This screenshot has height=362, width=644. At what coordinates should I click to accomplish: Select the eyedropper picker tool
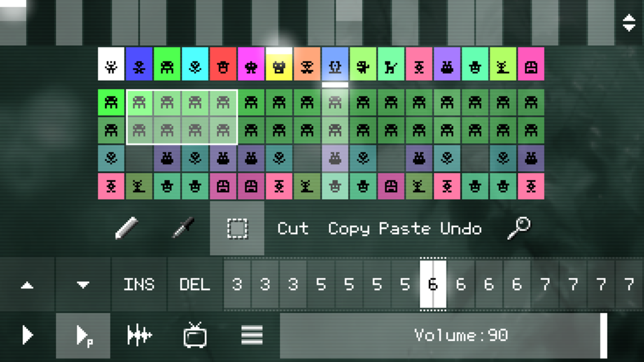[183, 228]
